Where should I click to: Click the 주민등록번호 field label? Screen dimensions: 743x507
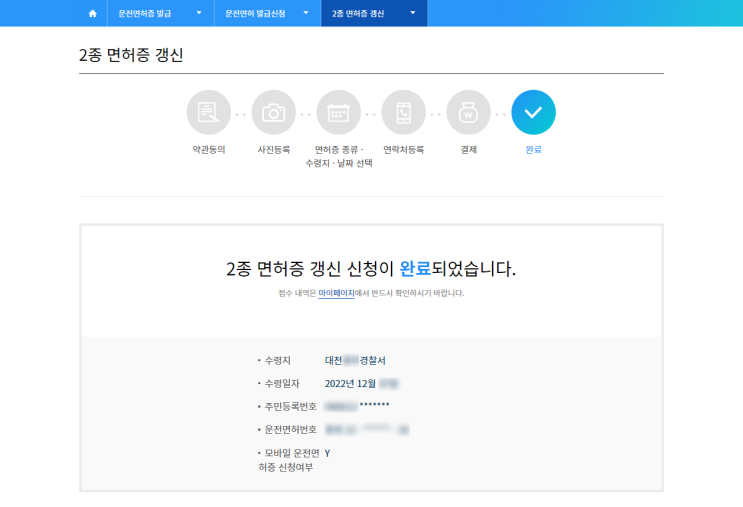tap(290, 407)
